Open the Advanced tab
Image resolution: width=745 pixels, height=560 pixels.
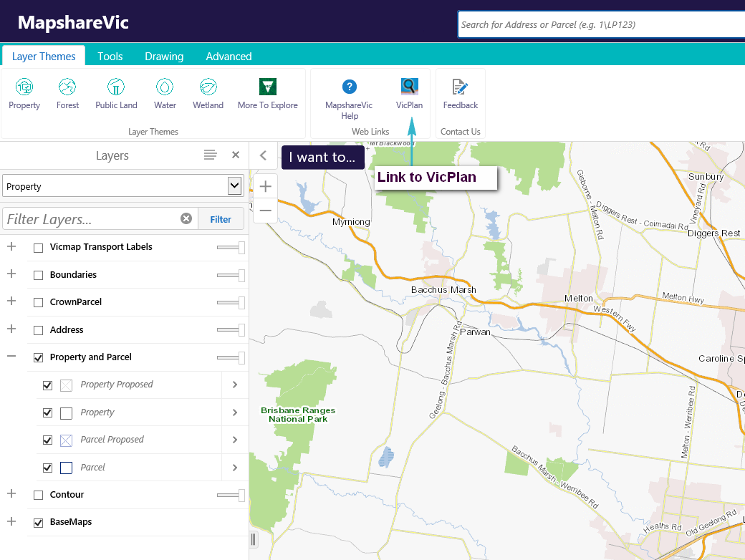[x=229, y=56]
